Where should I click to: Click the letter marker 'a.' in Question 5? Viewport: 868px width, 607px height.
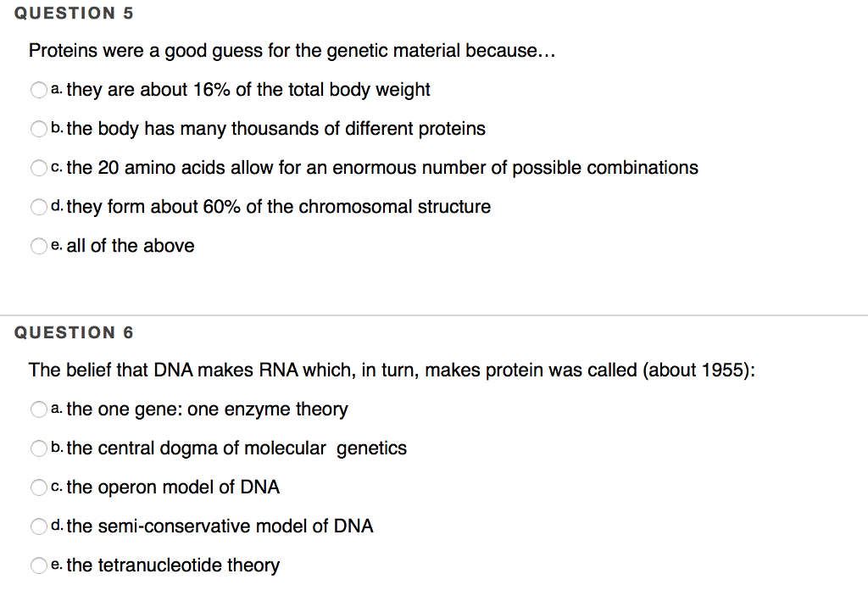pyautogui.click(x=56, y=88)
